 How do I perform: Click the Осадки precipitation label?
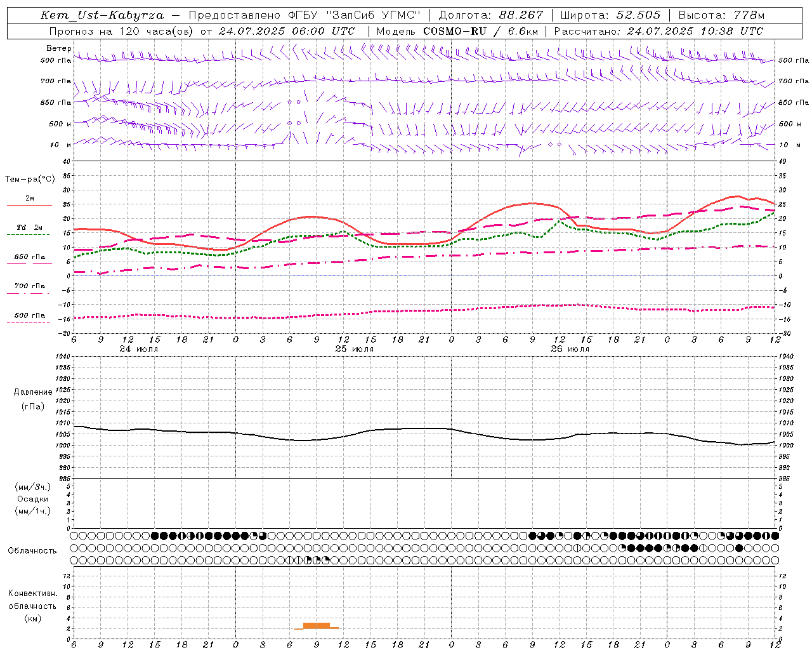coord(33,499)
